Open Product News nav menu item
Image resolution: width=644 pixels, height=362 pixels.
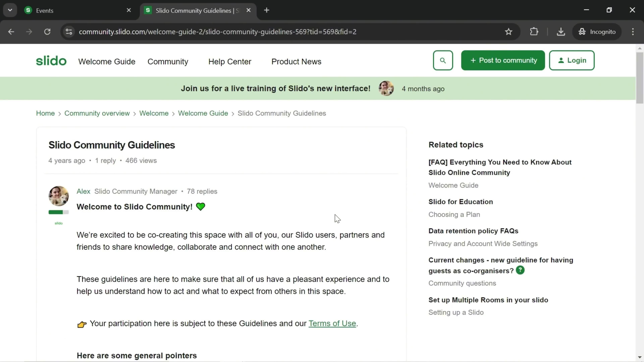tap(296, 62)
